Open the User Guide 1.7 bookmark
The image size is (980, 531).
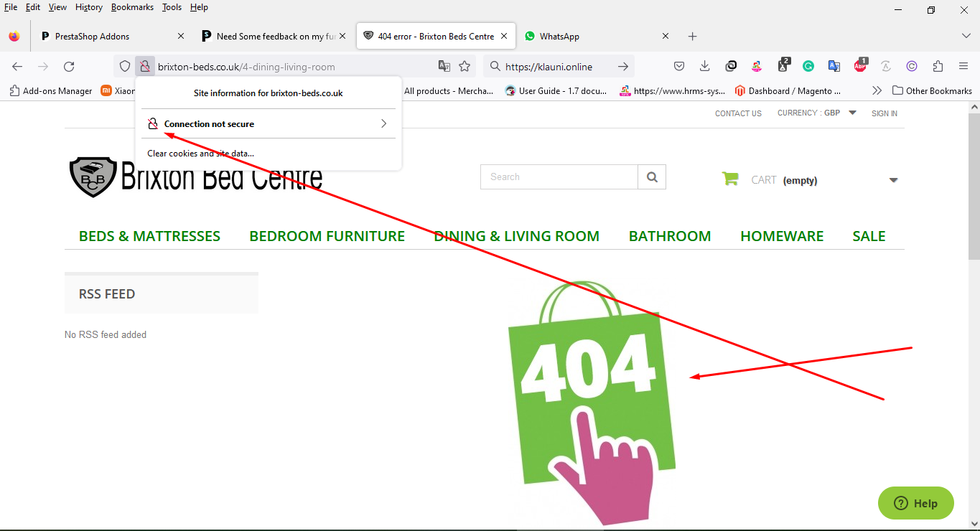[x=556, y=91]
